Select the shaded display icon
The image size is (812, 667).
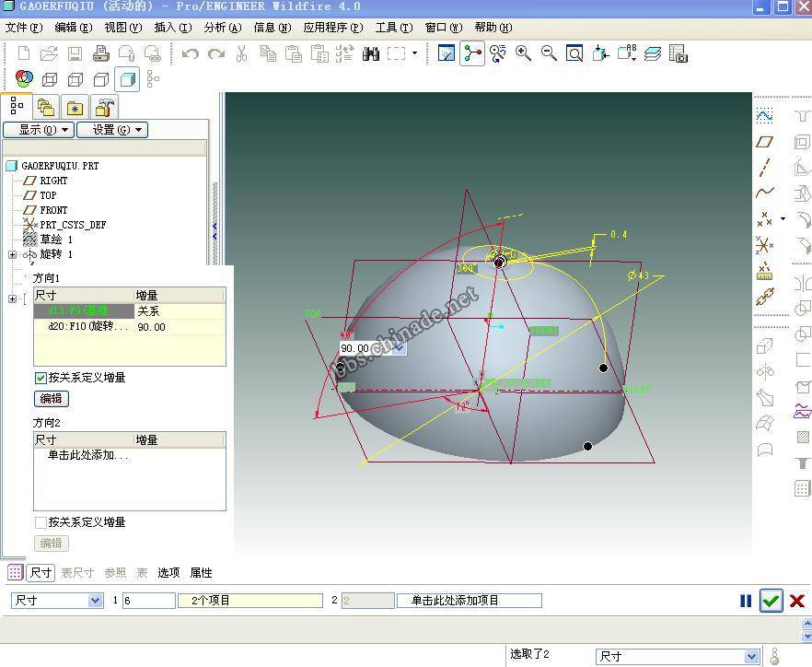point(127,79)
